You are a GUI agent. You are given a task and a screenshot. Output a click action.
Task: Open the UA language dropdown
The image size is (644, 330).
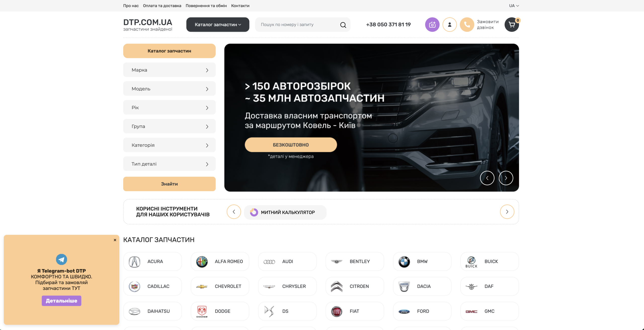click(514, 6)
